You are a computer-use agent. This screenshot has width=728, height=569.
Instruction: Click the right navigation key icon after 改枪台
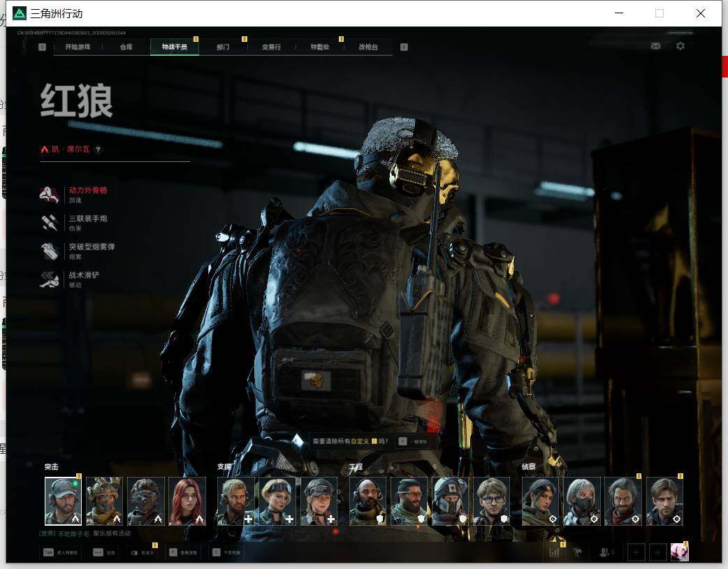(x=404, y=47)
